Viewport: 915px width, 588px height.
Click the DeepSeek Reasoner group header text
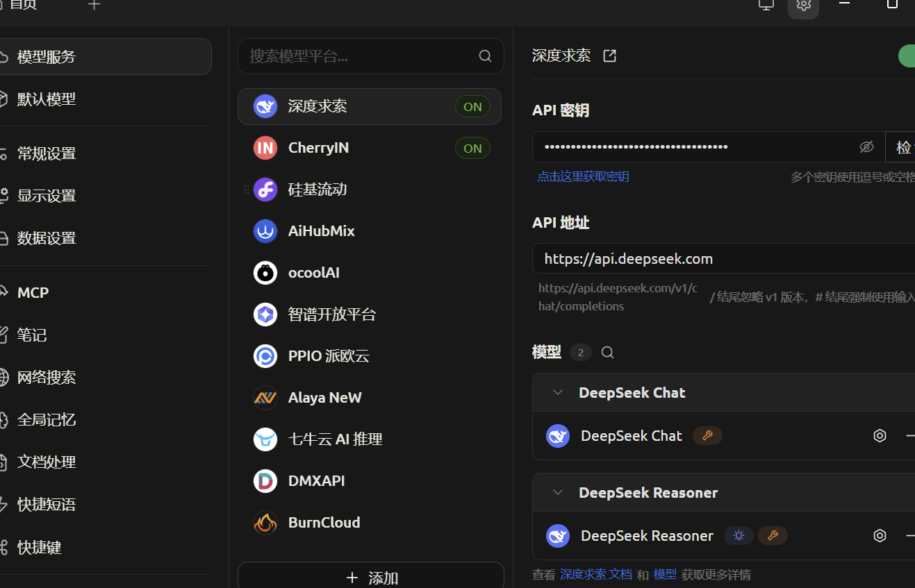pyautogui.click(x=648, y=493)
